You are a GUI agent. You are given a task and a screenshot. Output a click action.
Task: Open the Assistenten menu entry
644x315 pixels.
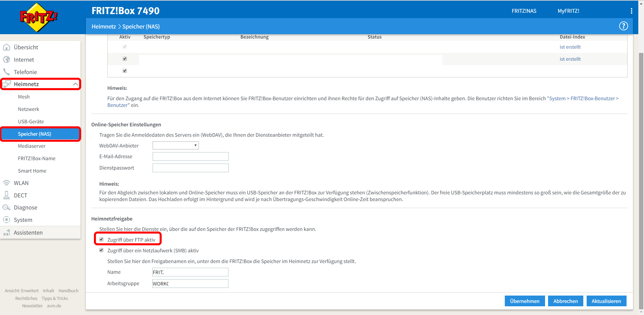tap(28, 233)
